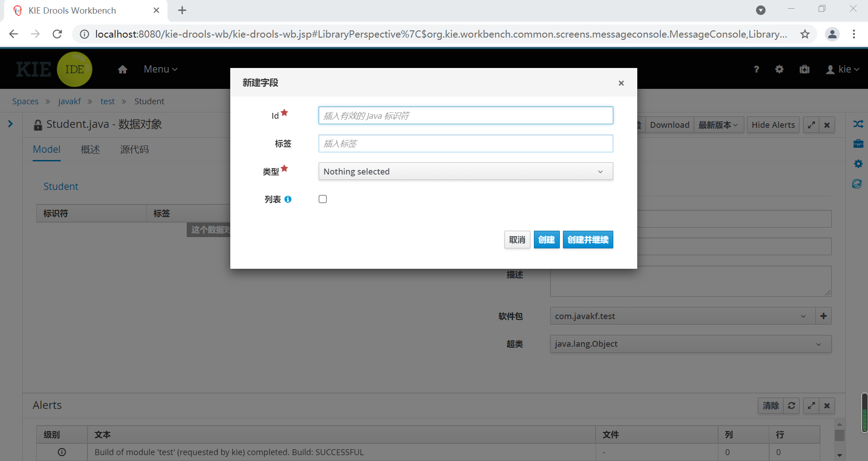Open the Menu dropdown in header

160,69
